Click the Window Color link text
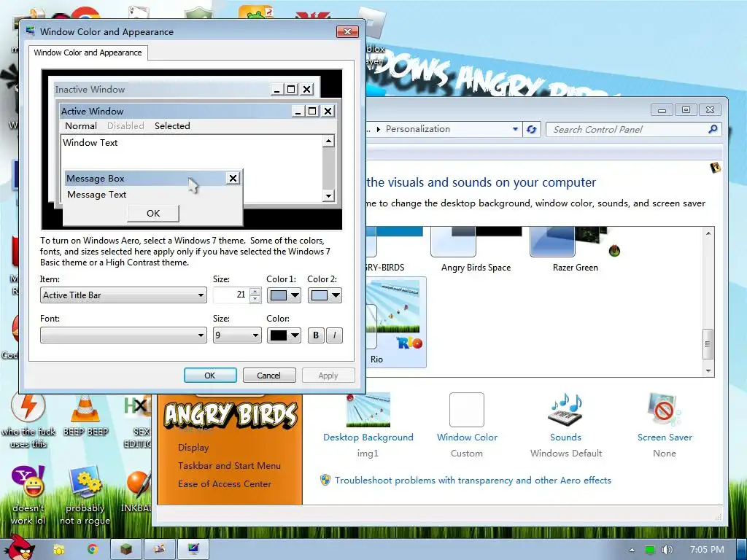Viewport: 747px width, 560px height. (x=467, y=437)
